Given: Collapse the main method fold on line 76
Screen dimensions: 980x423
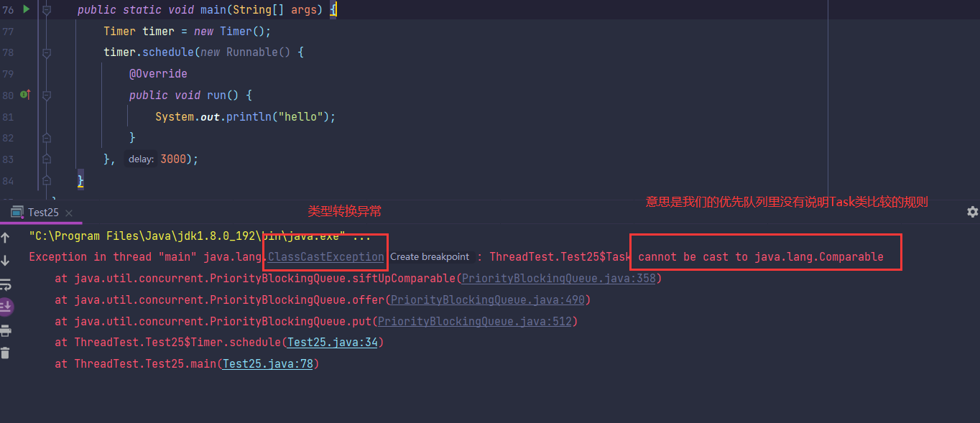Looking at the screenshot, I should 47,10.
